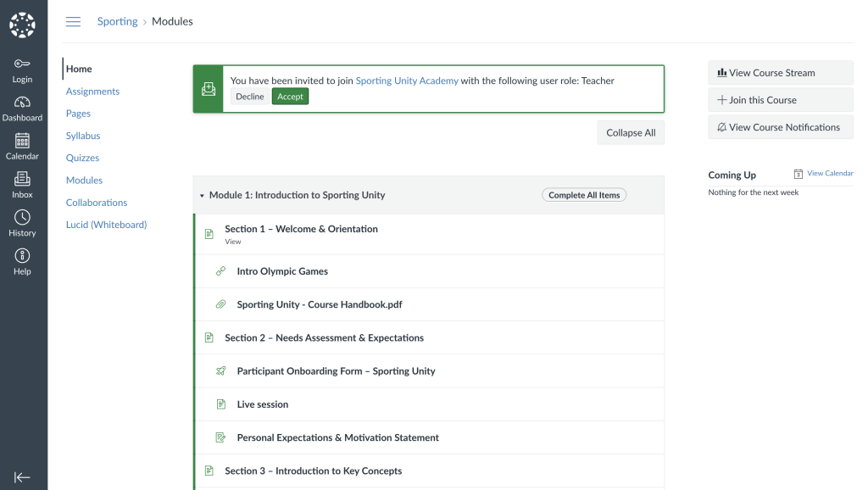Click the Complete All Items button
This screenshot has height=490, width=868.
click(x=584, y=195)
